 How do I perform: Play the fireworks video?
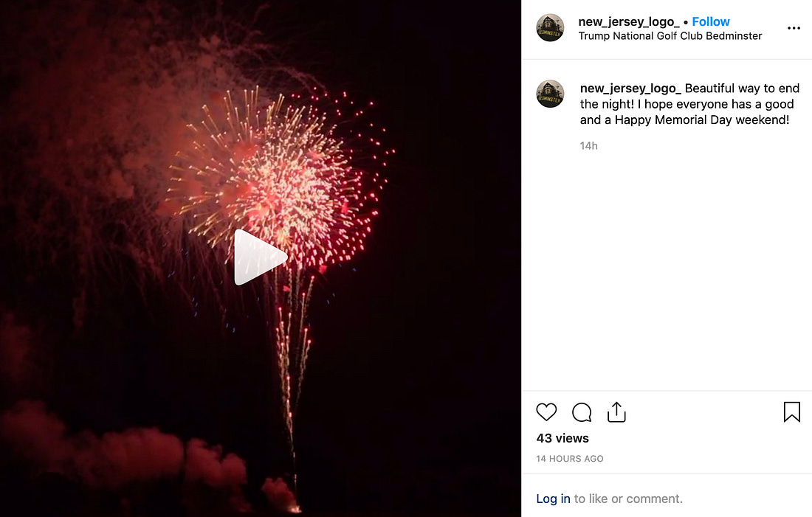pos(261,257)
